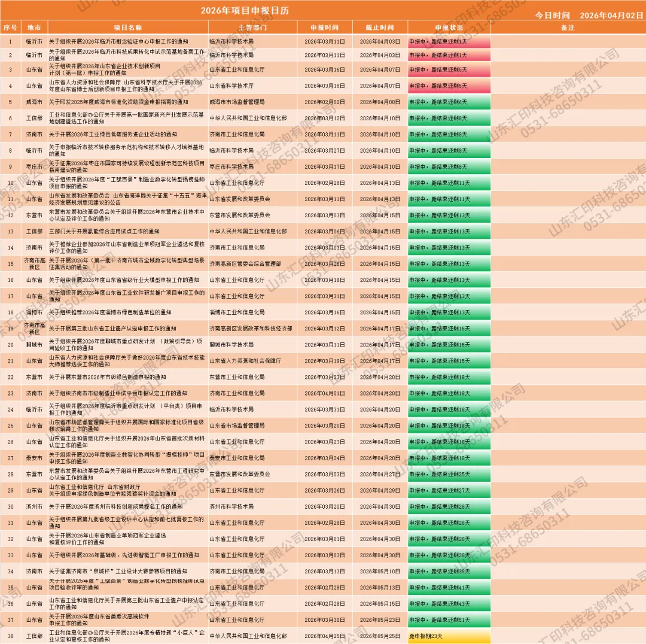Click the "2026年03月06日" start date in row 13

(x=325, y=231)
